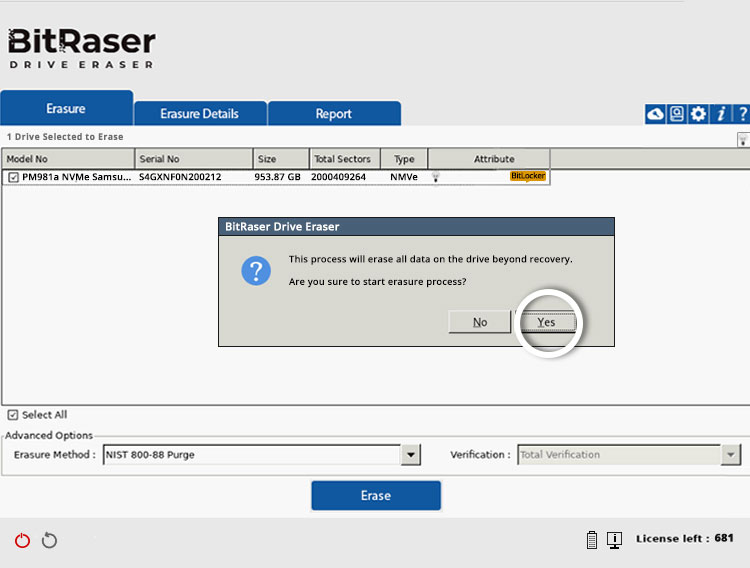Click the system info monitor icon
The image size is (750, 568).
[615, 540]
